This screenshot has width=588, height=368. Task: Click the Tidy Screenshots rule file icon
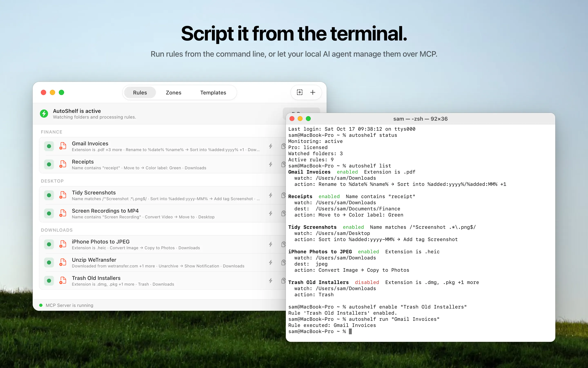point(63,195)
